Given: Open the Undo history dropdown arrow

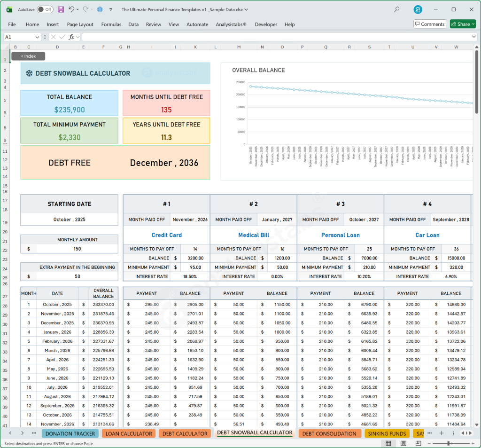Looking at the screenshot, I should [78, 9].
